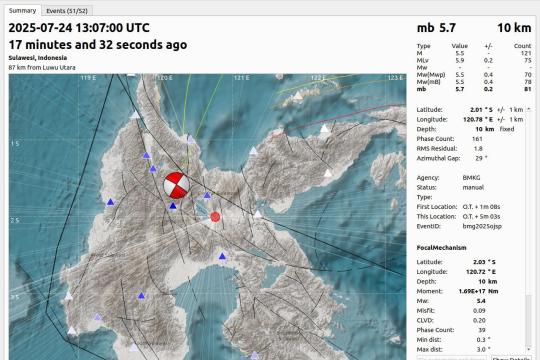Click First Location value O.T. + 1m 08s
This screenshot has width=540, height=360.
tap(481, 207)
